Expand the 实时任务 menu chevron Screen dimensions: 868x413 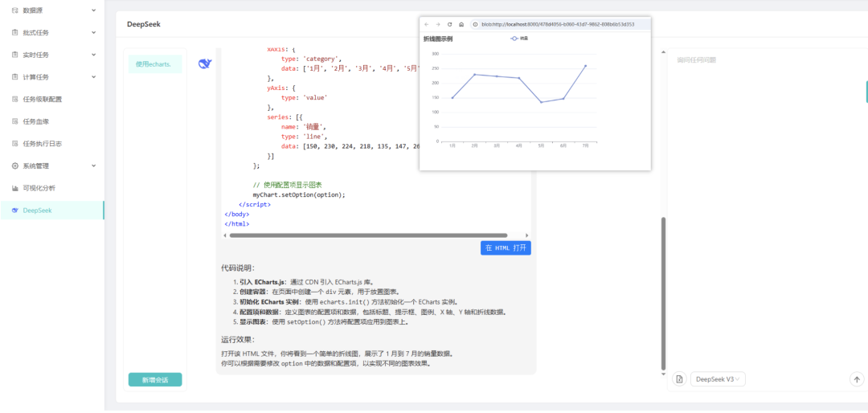coord(93,55)
